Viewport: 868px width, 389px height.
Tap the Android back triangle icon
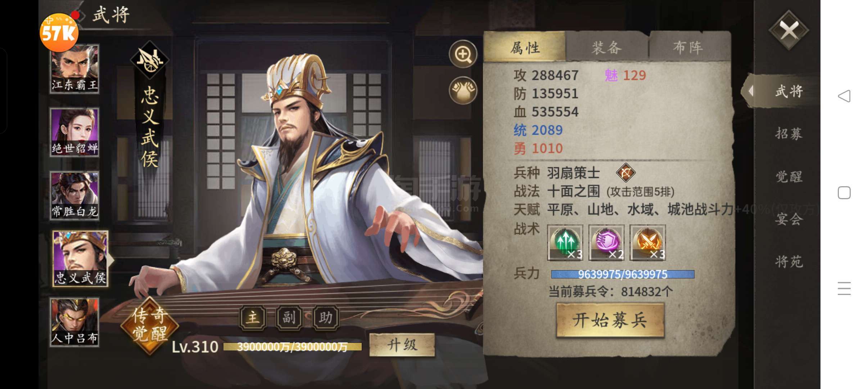coord(844,96)
